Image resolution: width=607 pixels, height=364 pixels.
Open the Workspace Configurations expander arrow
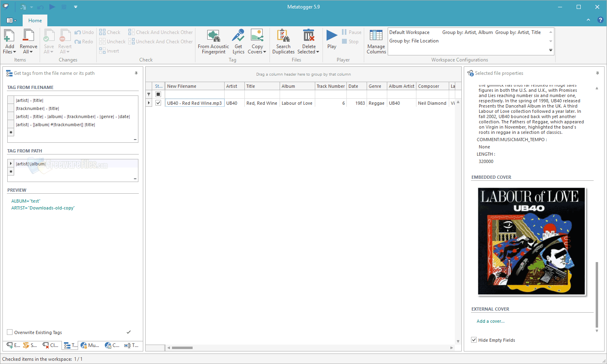(550, 50)
